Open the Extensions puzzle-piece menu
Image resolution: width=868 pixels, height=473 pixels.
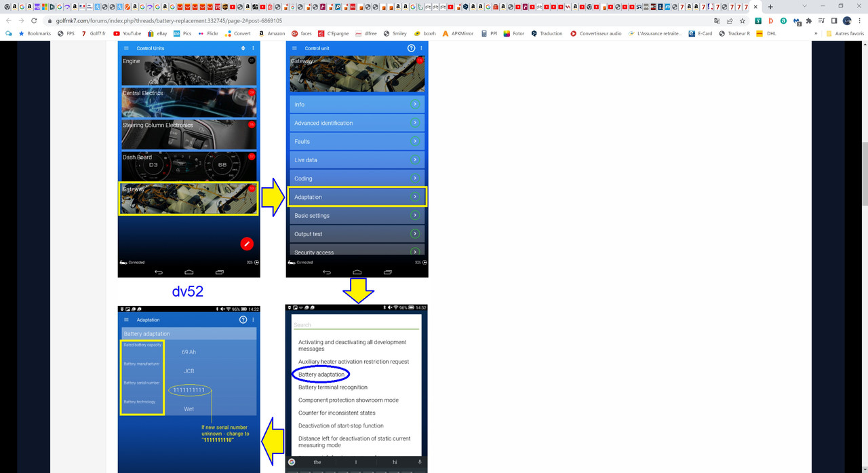click(808, 21)
